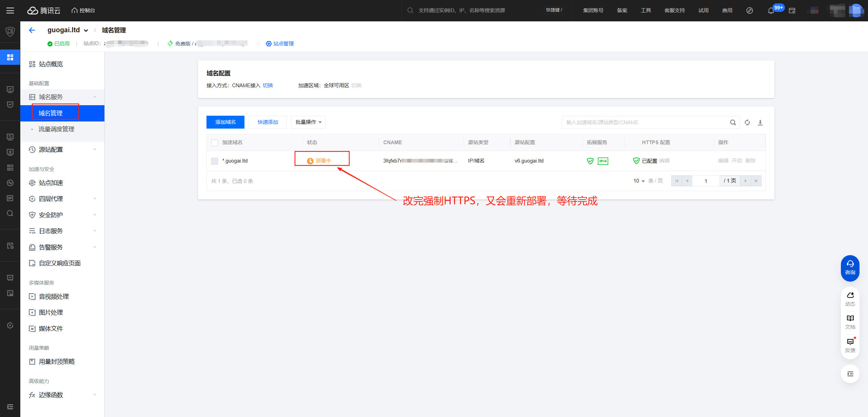Click the blue back arrow
The width and height of the screenshot is (868, 417).
coord(32,30)
